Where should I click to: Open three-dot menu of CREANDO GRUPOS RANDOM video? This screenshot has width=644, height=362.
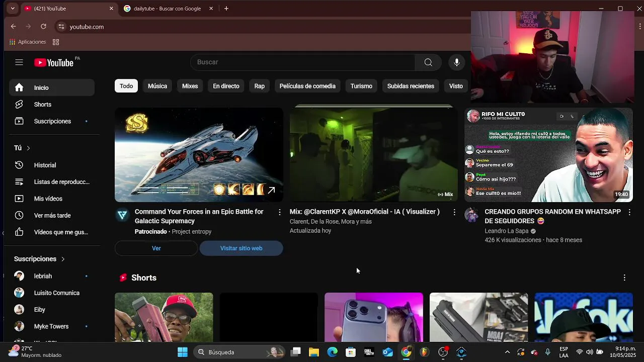point(629,212)
